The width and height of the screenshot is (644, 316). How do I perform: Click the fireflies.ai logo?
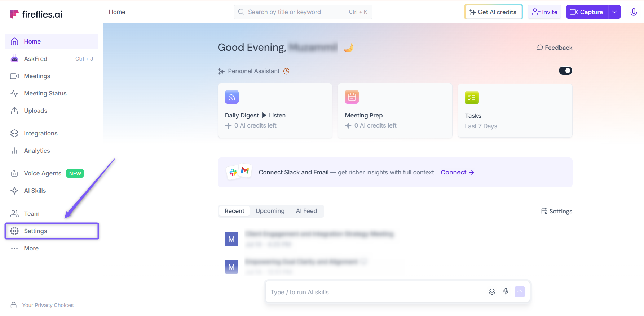pos(36,14)
